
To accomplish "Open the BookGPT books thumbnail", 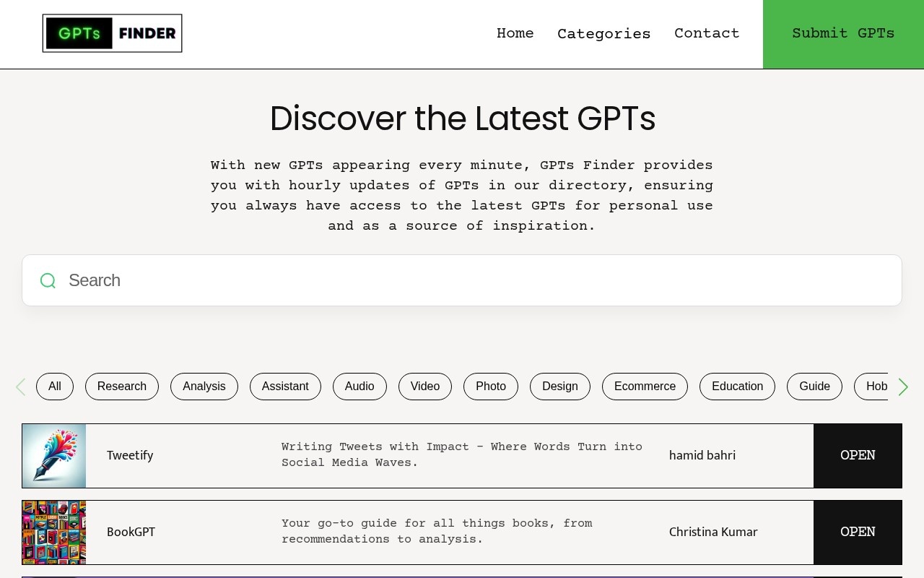I will tap(54, 532).
